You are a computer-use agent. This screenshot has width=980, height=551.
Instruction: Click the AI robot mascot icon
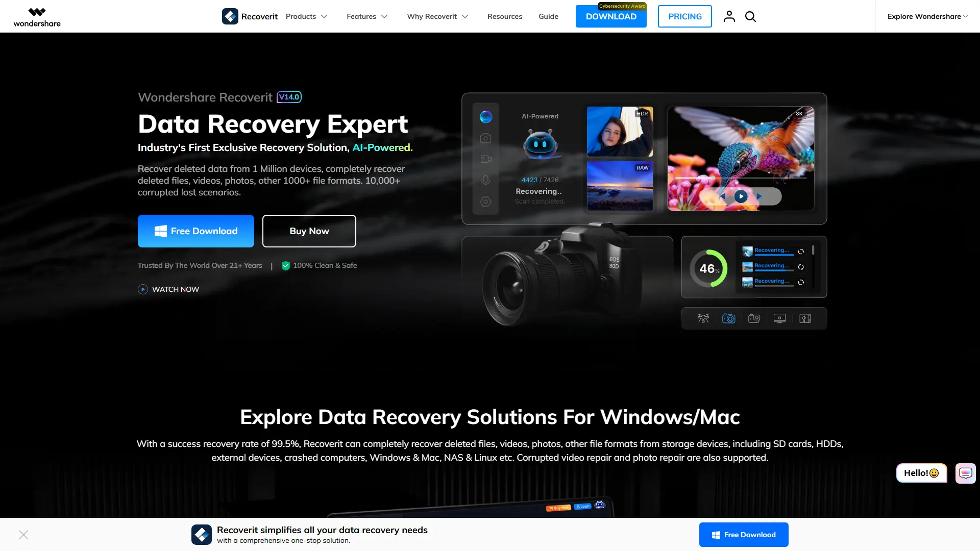pos(540,144)
